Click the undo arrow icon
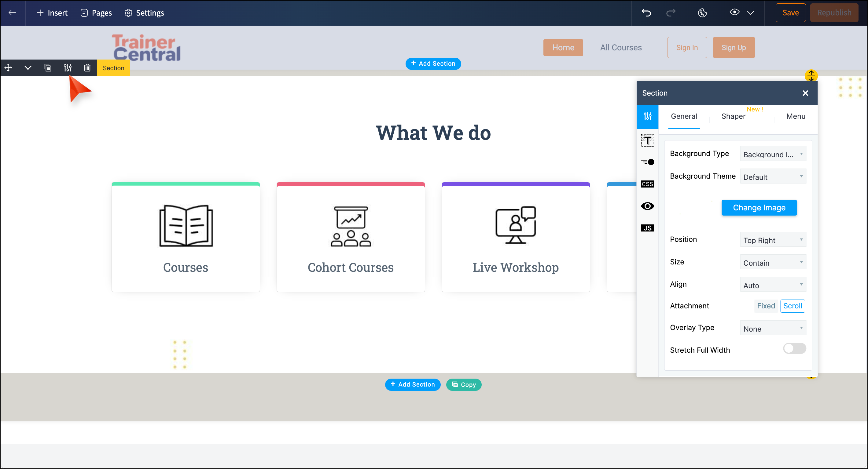This screenshot has height=469, width=868. click(646, 13)
